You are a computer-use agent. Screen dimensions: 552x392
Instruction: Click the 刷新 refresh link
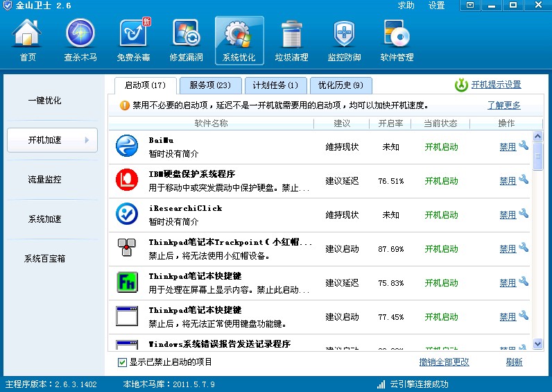(514, 362)
